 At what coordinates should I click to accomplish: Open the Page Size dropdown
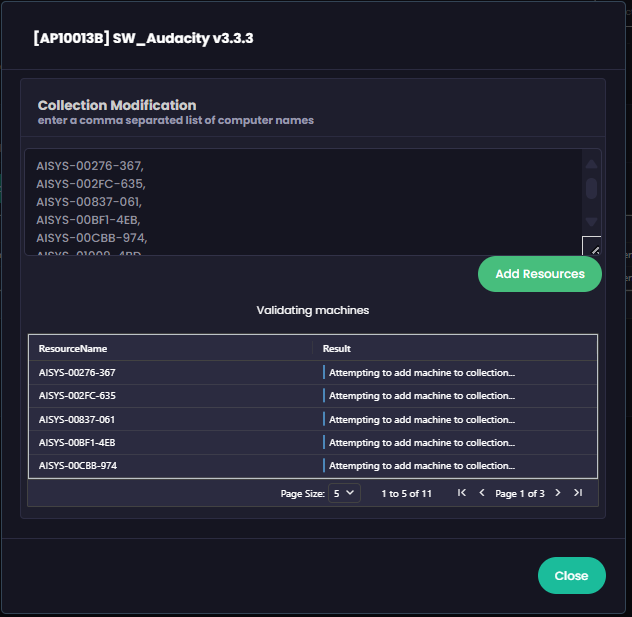(344, 493)
